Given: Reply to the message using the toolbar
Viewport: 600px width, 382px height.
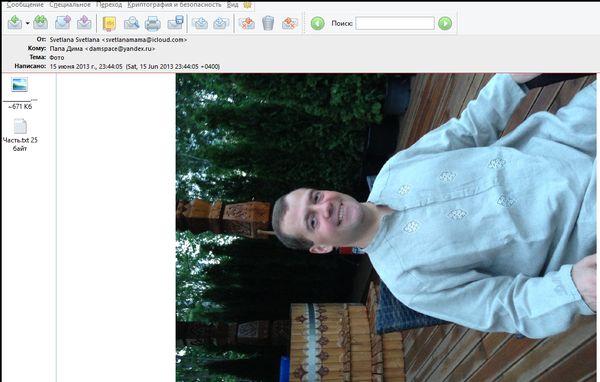Looking at the screenshot, I should pyautogui.click(x=15, y=23).
